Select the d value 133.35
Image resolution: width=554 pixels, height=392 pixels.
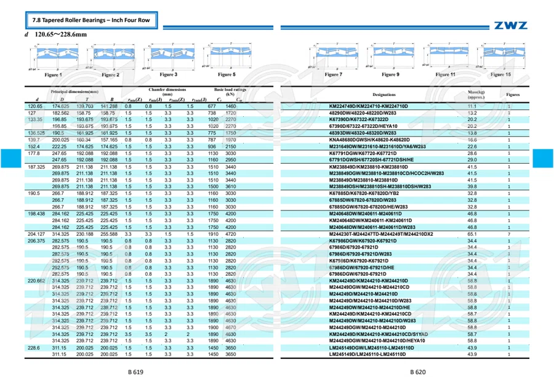coord(35,119)
